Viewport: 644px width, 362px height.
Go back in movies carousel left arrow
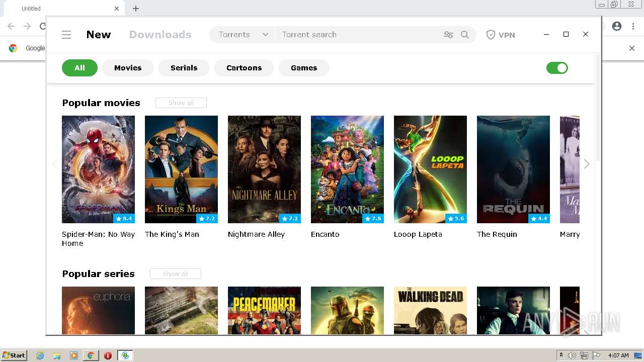coord(54,164)
